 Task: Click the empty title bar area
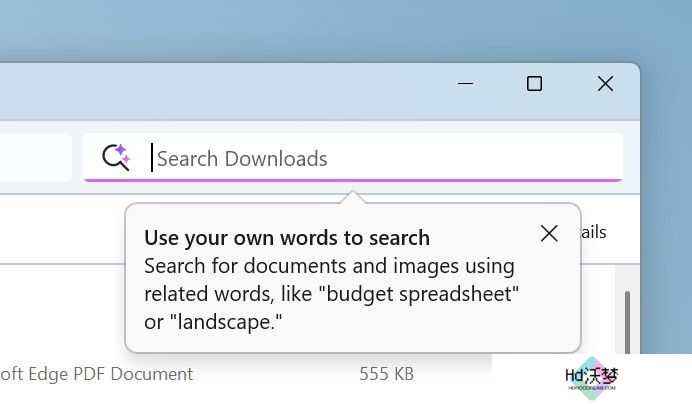tap(221, 91)
